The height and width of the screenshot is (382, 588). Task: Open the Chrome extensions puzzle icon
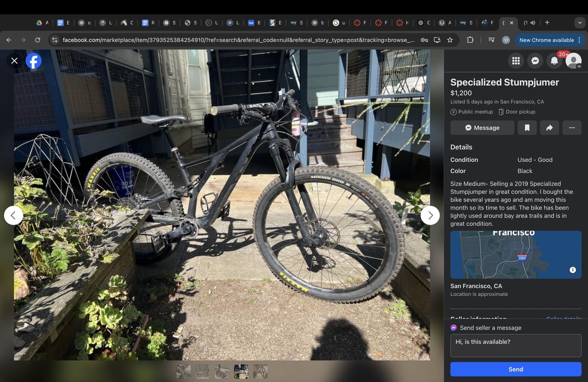point(470,40)
